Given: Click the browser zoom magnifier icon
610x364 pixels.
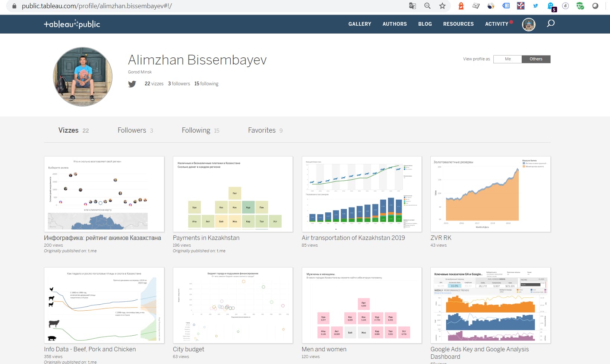Looking at the screenshot, I should pyautogui.click(x=427, y=6).
